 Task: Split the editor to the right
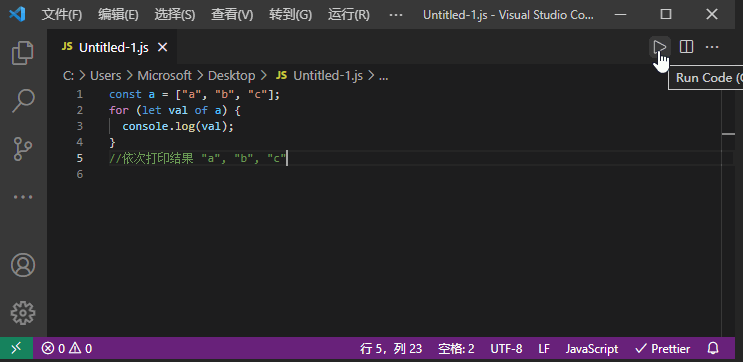point(686,47)
